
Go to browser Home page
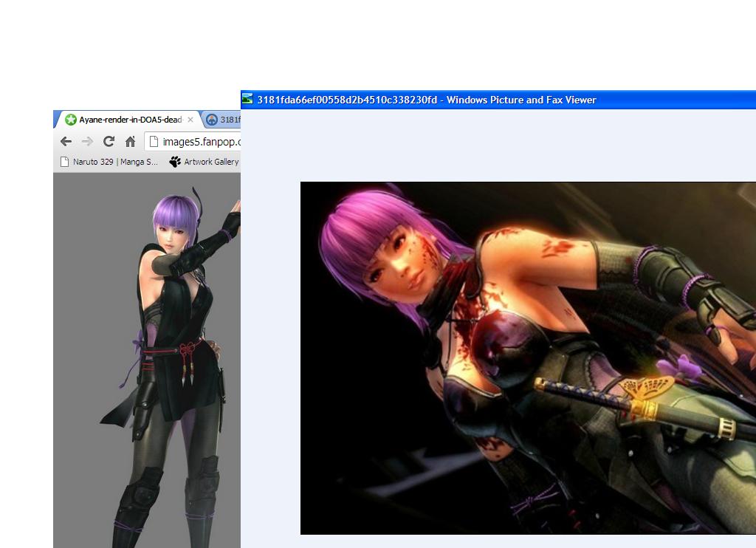[130, 141]
